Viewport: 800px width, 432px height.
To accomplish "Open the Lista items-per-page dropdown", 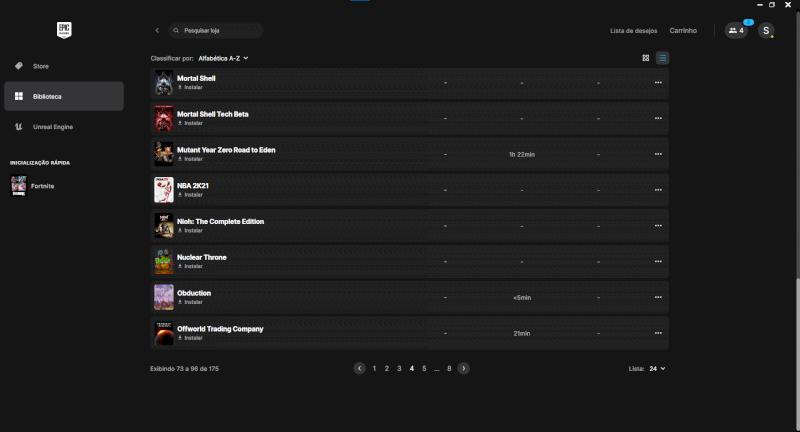I will [656, 368].
